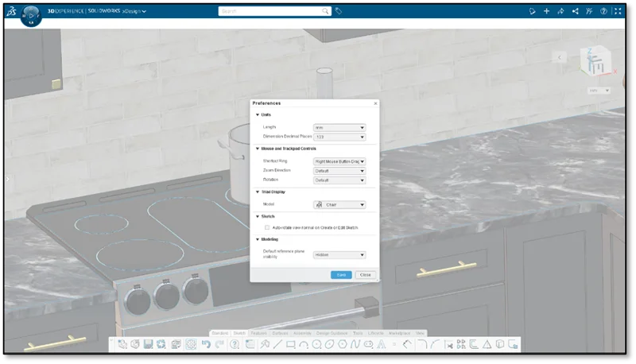
Task: Select the line sketch tool
Action: [x=277, y=344]
